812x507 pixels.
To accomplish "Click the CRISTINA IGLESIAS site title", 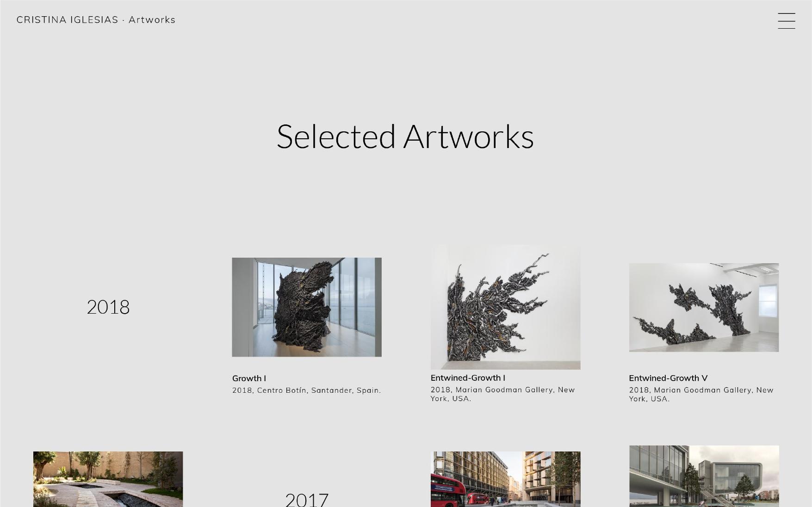I will coord(68,20).
